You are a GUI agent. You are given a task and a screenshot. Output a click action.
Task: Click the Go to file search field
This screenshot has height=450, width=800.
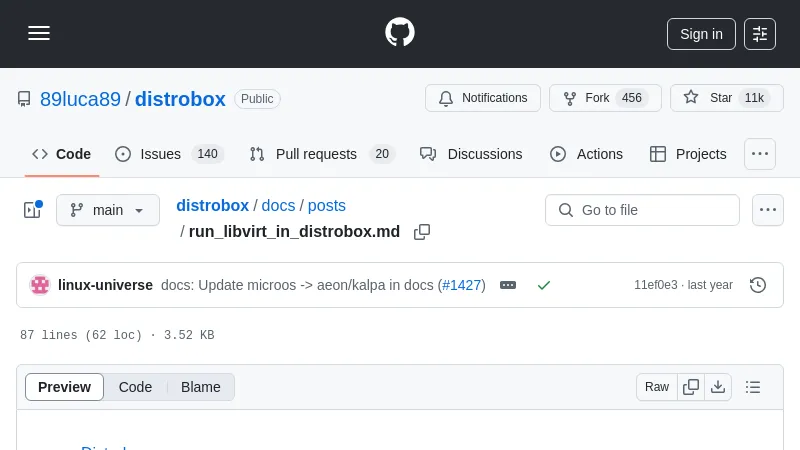point(642,210)
